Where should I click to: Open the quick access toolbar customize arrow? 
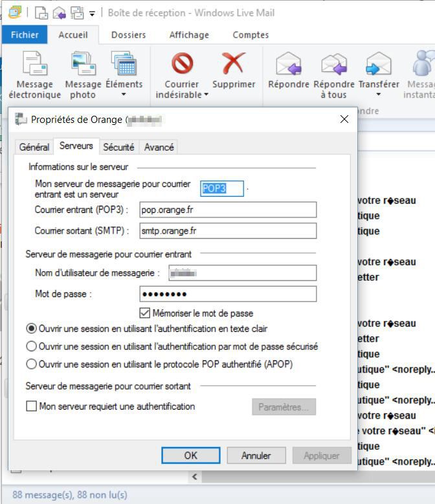[93, 14]
